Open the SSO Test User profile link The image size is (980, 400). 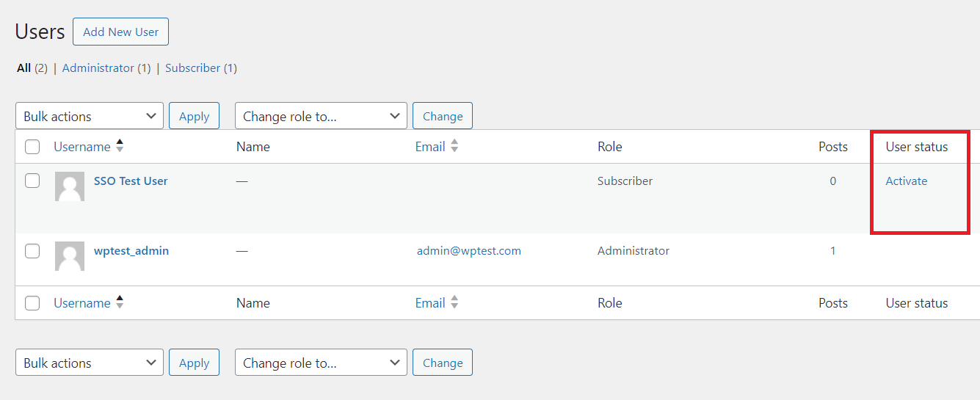[x=131, y=181]
